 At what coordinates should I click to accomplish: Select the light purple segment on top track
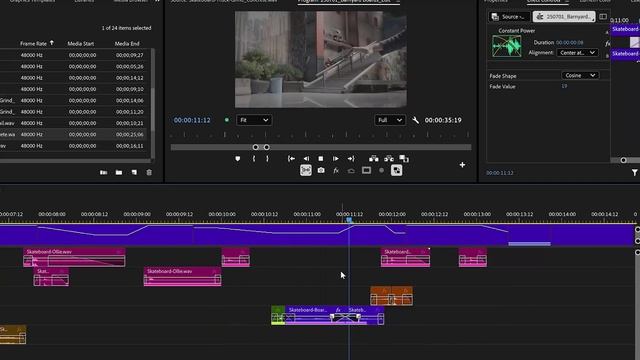[529, 244]
